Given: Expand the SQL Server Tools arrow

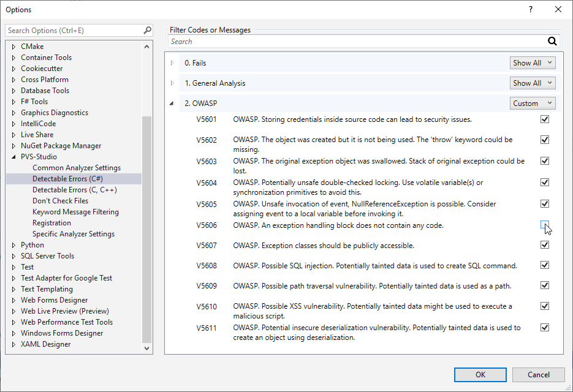Looking at the screenshot, I should [x=13, y=256].
